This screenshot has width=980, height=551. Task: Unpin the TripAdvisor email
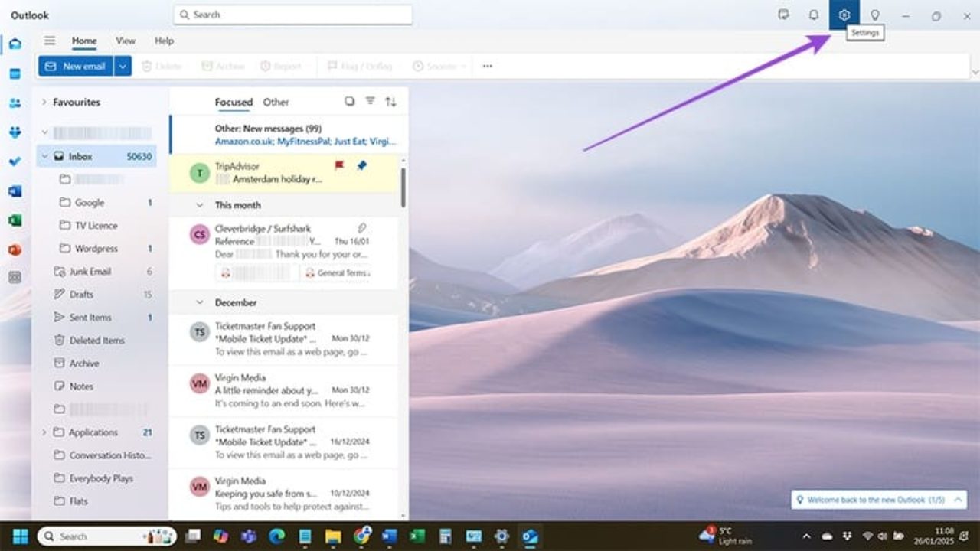coord(361,165)
